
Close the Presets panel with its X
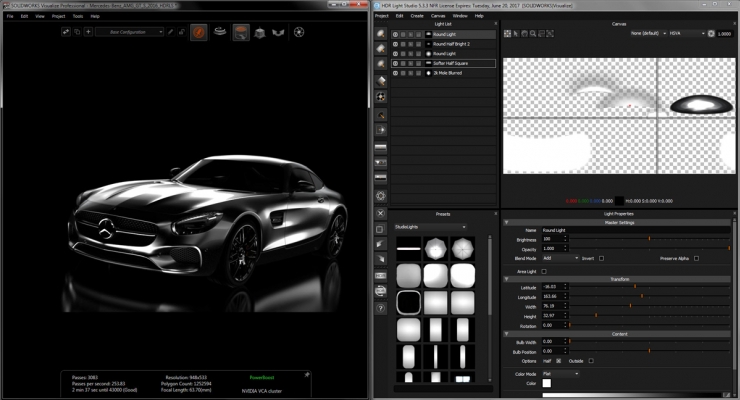point(496,214)
